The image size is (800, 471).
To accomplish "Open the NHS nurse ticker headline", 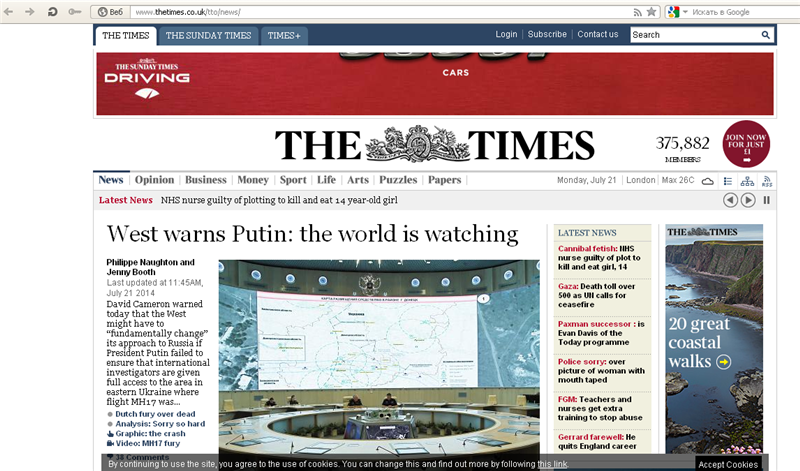I will 279,200.
